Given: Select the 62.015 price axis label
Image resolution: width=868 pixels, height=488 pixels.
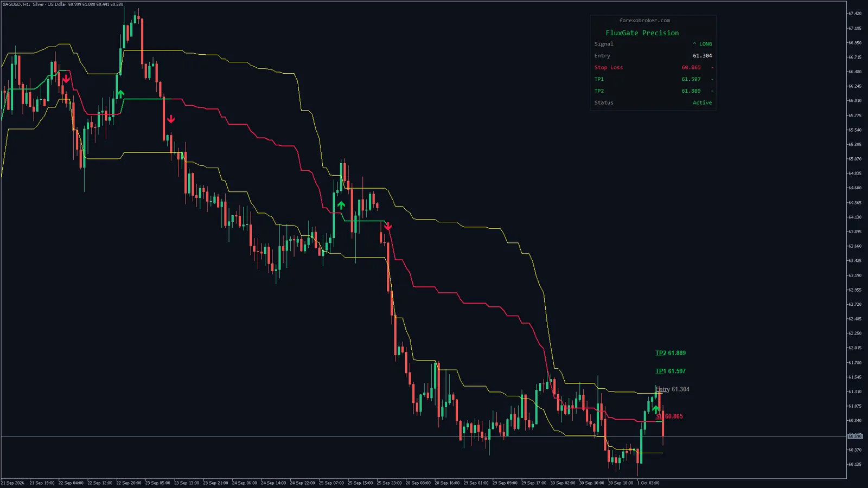Looking at the screenshot, I should (854, 348).
